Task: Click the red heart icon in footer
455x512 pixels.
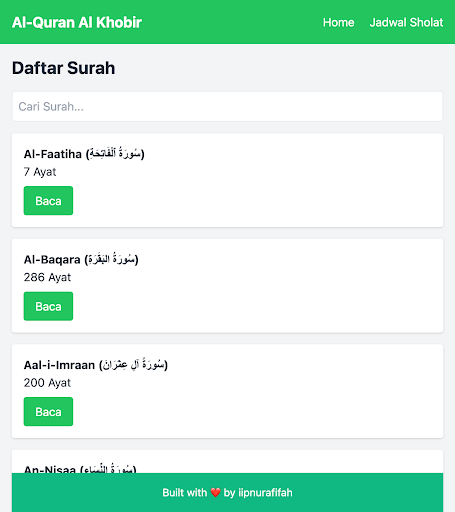Action: pyautogui.click(x=215, y=492)
